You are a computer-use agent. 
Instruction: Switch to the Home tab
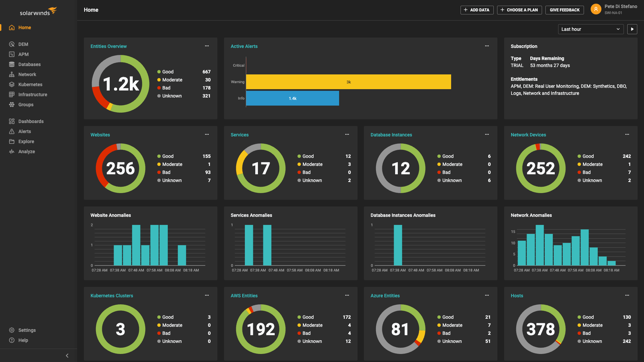(x=25, y=27)
